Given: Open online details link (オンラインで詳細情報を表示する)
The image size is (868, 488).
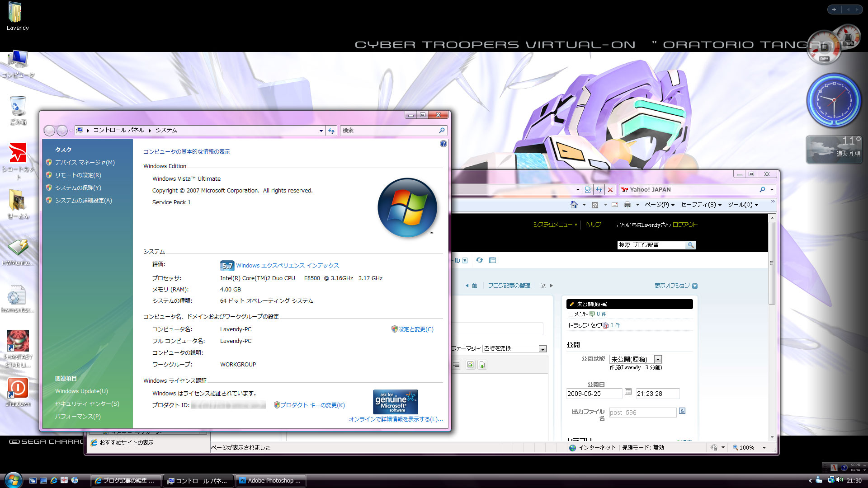Looking at the screenshot, I should tap(396, 419).
